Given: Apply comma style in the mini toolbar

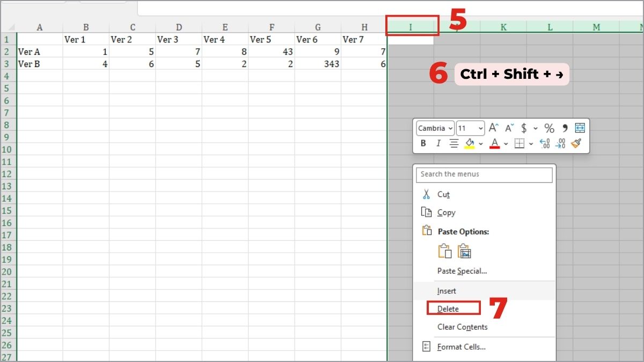Looking at the screenshot, I should [x=564, y=128].
